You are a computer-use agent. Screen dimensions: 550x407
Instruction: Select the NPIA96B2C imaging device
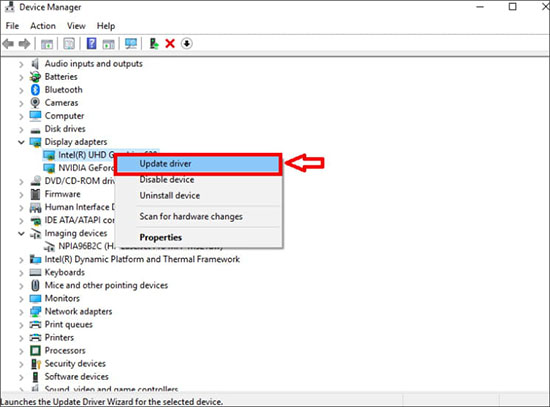point(86,246)
